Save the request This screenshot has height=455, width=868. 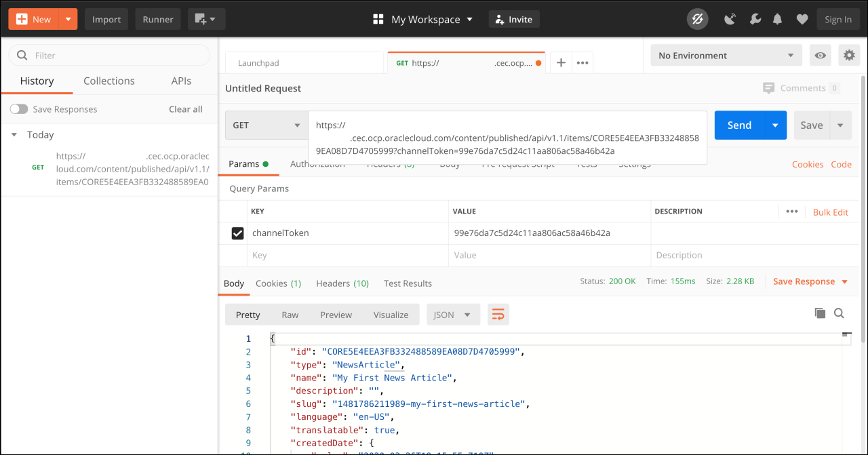click(x=811, y=125)
